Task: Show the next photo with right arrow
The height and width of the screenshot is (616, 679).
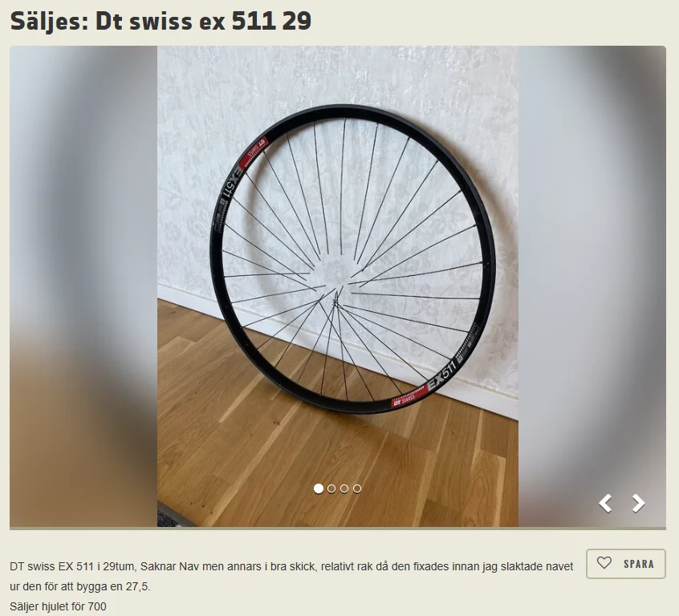Action: click(x=638, y=504)
